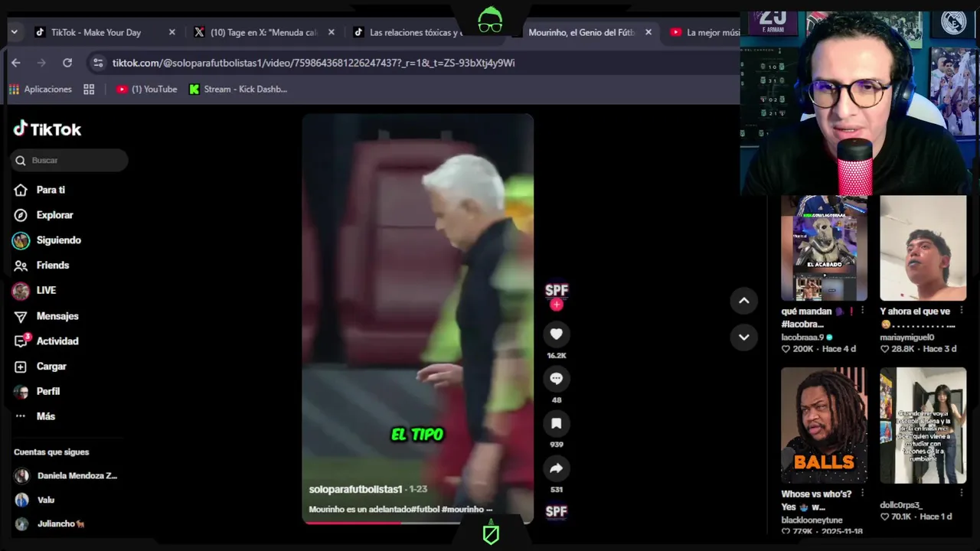The height and width of the screenshot is (551, 980).
Task: Click Cargar to upload a video
Action: click(x=41, y=367)
